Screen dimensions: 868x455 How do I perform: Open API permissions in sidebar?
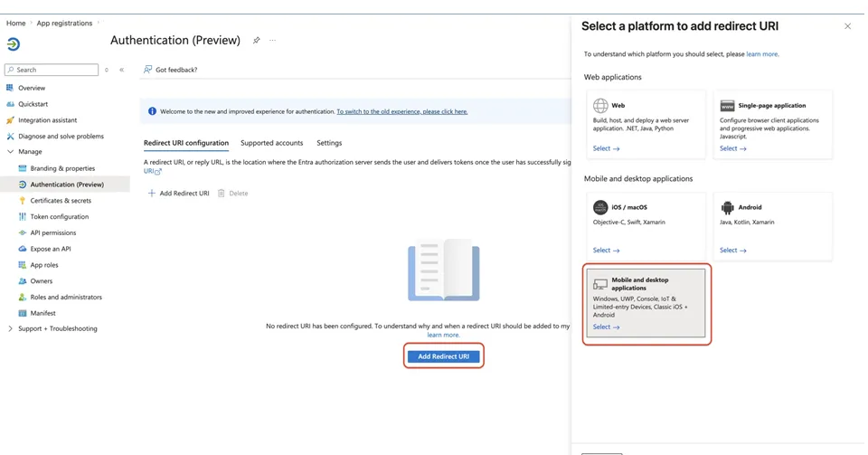tap(53, 232)
